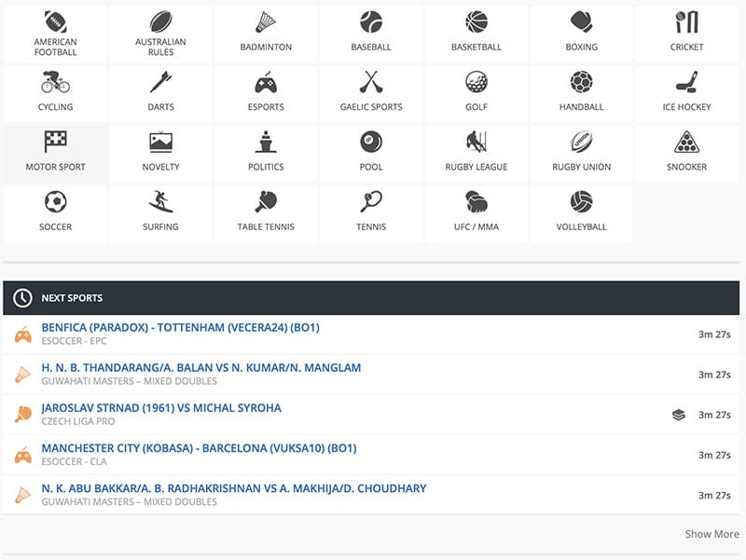Choose the UFC / MMA glove icon

477,201
